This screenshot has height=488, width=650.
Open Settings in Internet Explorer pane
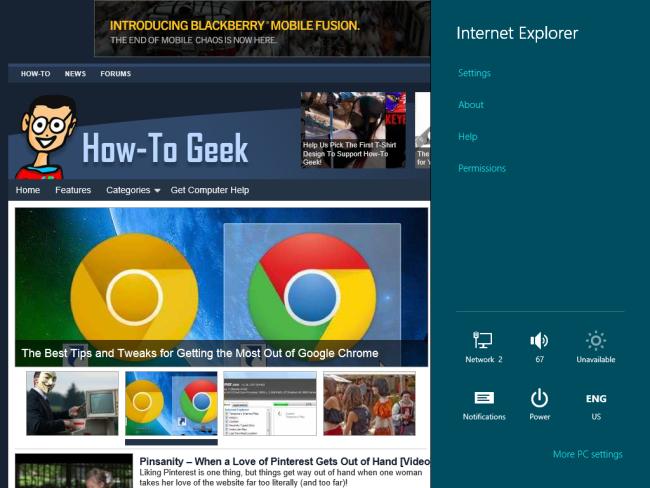pyautogui.click(x=474, y=73)
